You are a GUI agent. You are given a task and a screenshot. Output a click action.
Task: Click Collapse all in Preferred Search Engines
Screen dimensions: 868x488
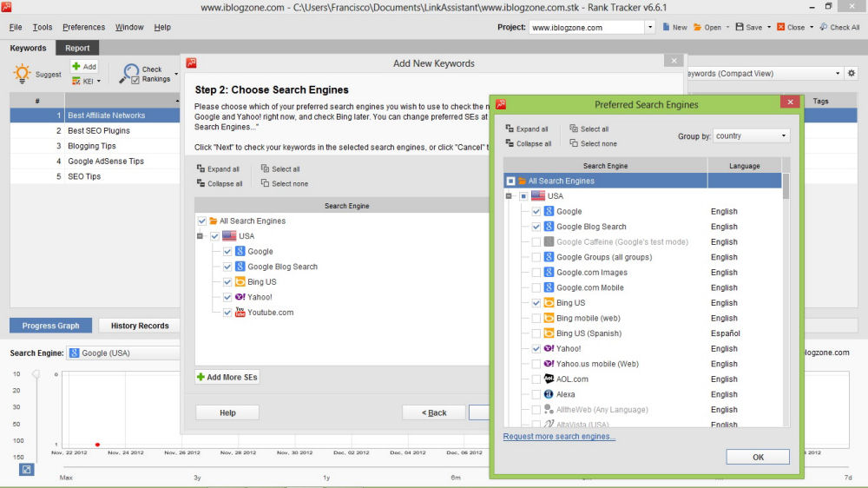528,143
